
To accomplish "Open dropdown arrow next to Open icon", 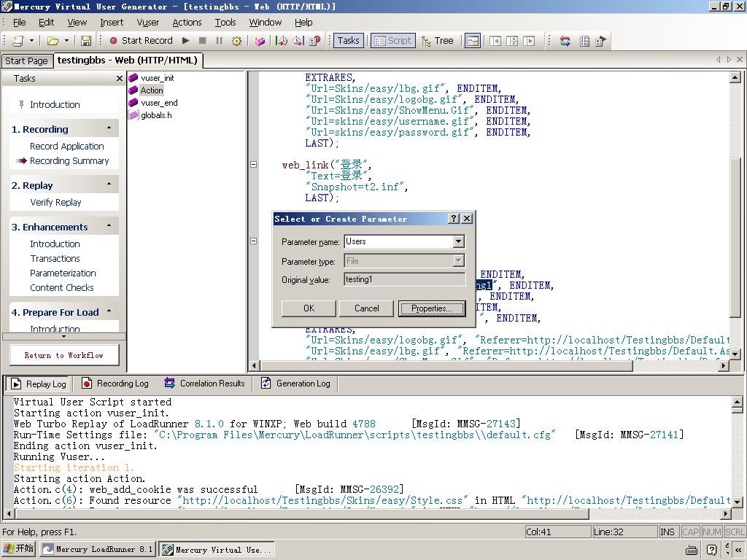I will coord(66,41).
